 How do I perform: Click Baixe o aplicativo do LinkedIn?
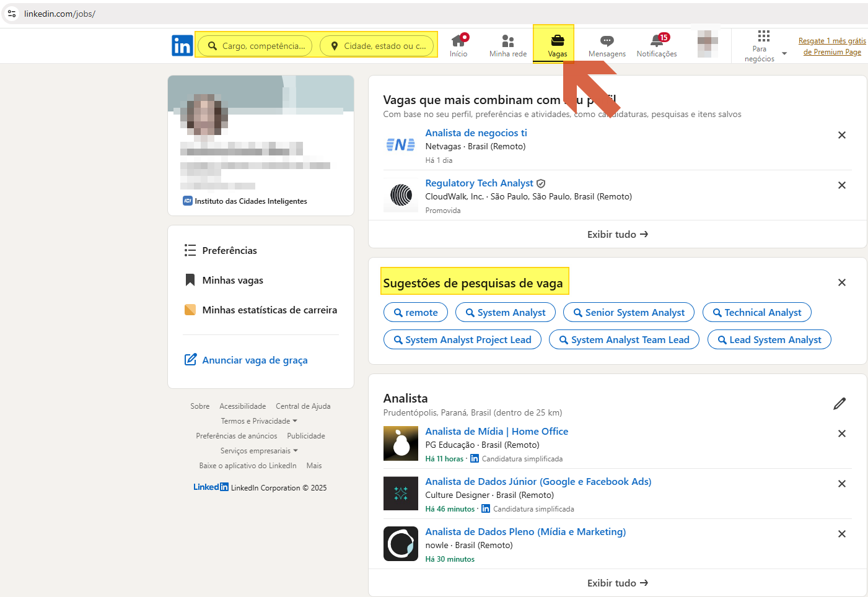[248, 466]
